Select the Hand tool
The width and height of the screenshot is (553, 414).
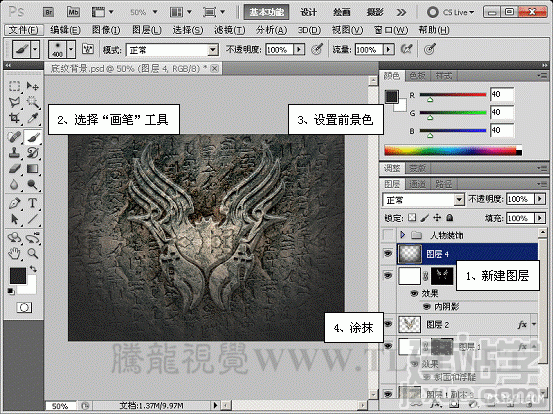click(14, 253)
